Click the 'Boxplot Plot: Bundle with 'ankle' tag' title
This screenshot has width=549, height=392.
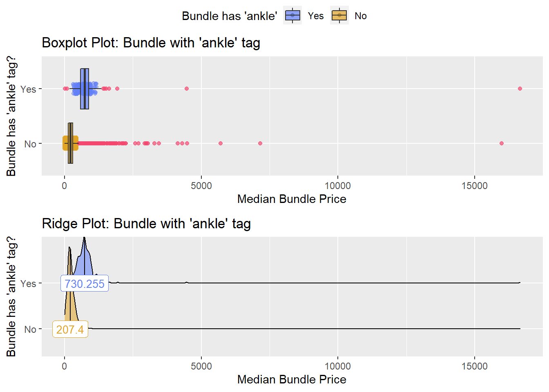151,43
